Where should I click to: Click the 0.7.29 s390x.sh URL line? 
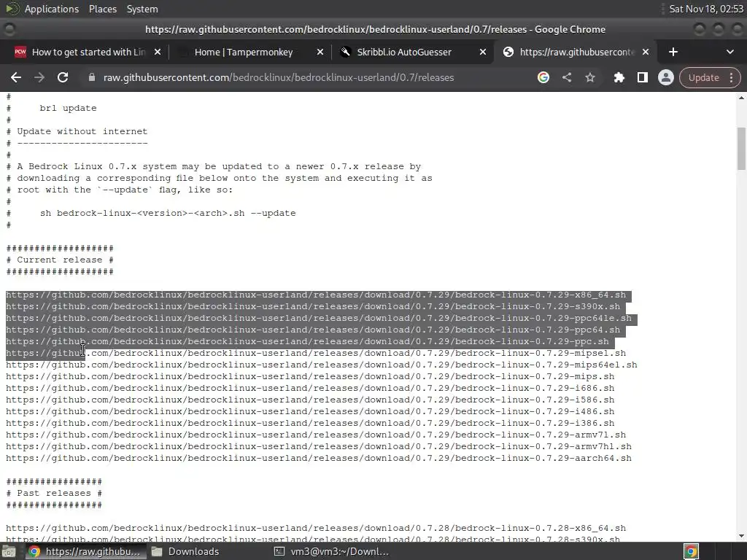[x=313, y=307]
